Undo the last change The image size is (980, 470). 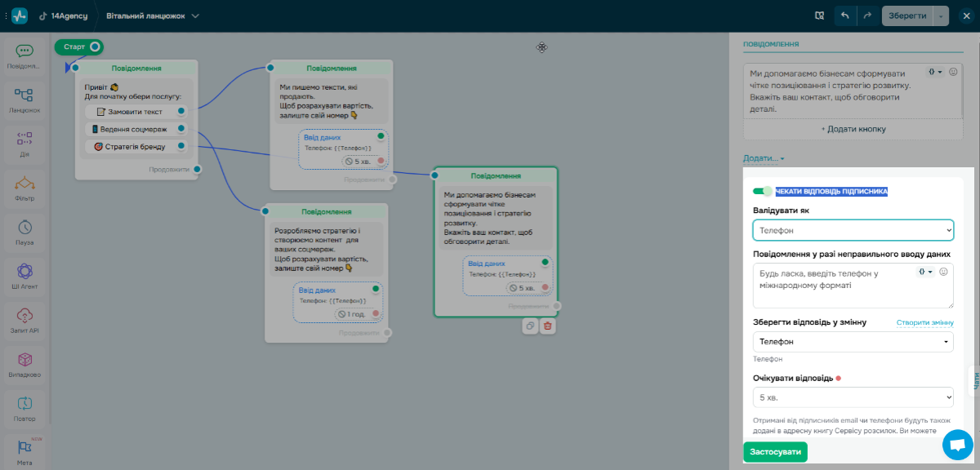pyautogui.click(x=845, y=16)
